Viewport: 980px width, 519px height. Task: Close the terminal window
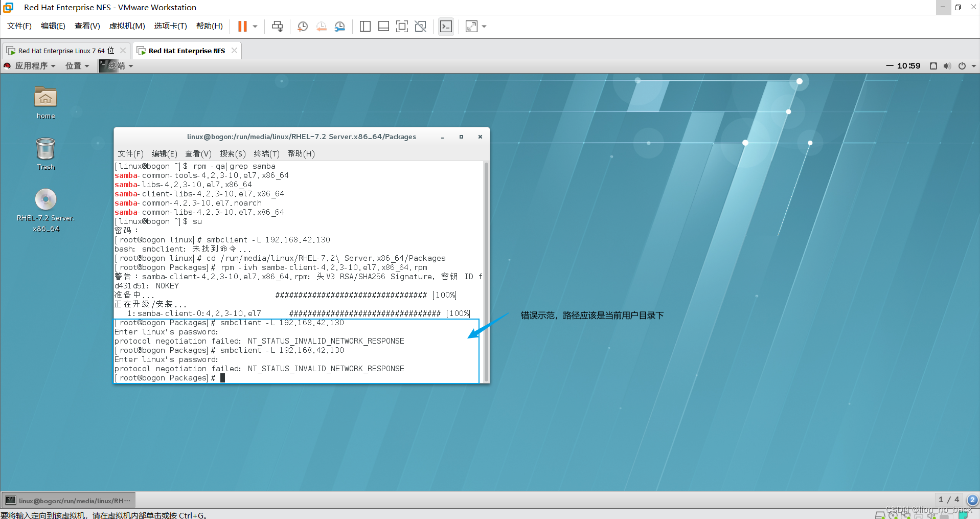tap(480, 137)
